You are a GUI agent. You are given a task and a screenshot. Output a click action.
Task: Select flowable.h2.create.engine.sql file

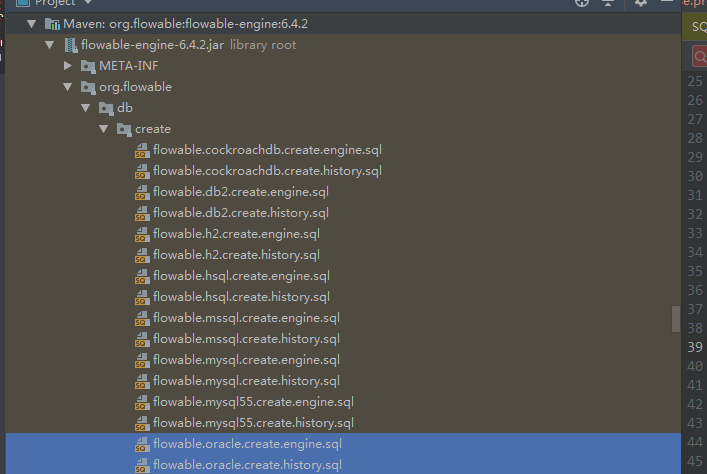[x=236, y=234]
